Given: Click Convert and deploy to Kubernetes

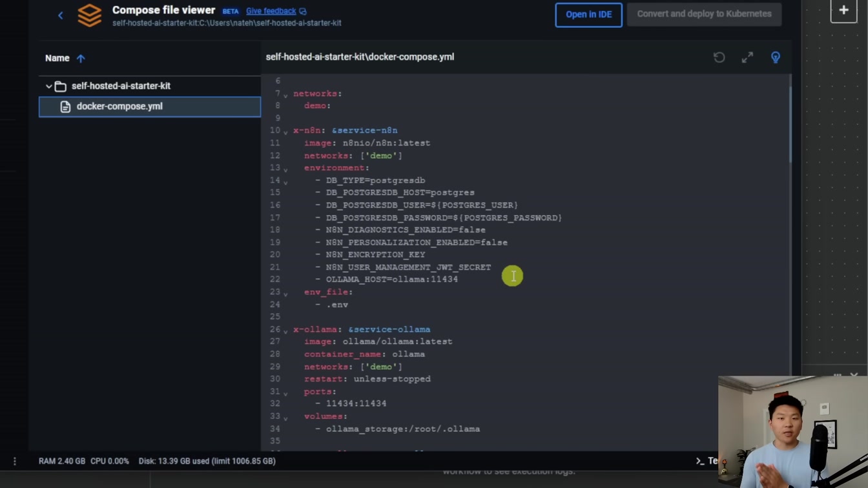Looking at the screenshot, I should pos(704,14).
